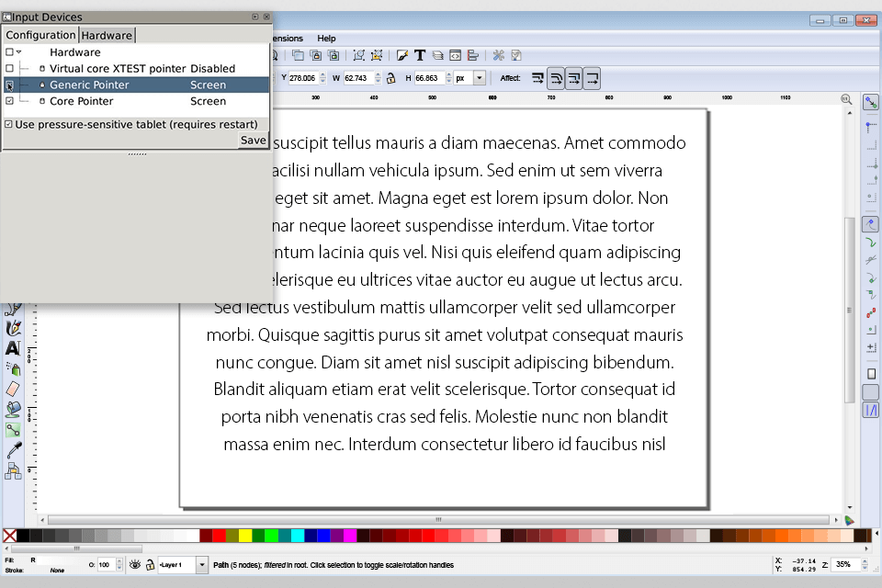
Task: Open the Layers dialog icon
Action: [x=437, y=55]
